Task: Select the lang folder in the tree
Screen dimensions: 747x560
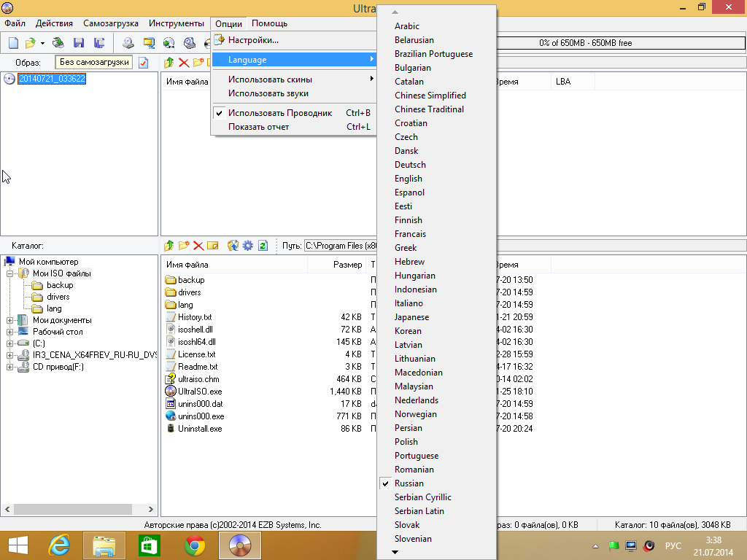Action: [x=54, y=308]
